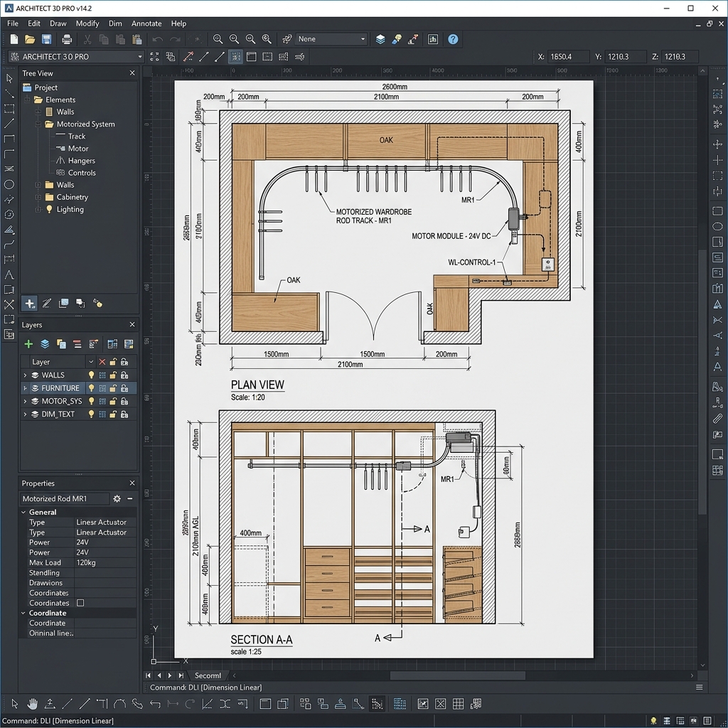This screenshot has width=728, height=728.
Task: Click the hamburger menu icon on command line
Action: coord(700,687)
